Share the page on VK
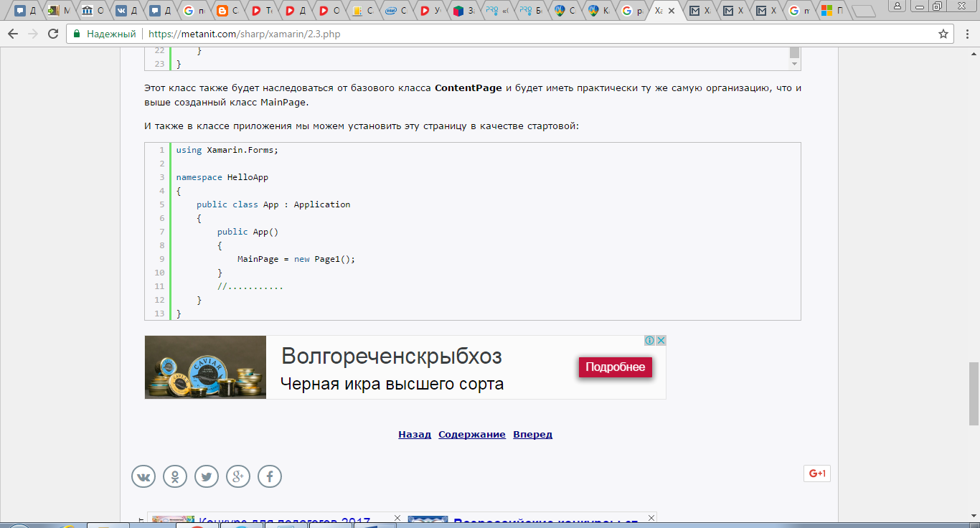Viewport: 980px width, 528px height. click(143, 476)
